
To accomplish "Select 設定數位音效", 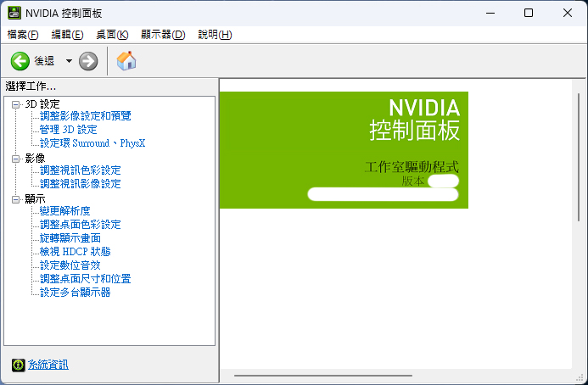I will click(70, 265).
